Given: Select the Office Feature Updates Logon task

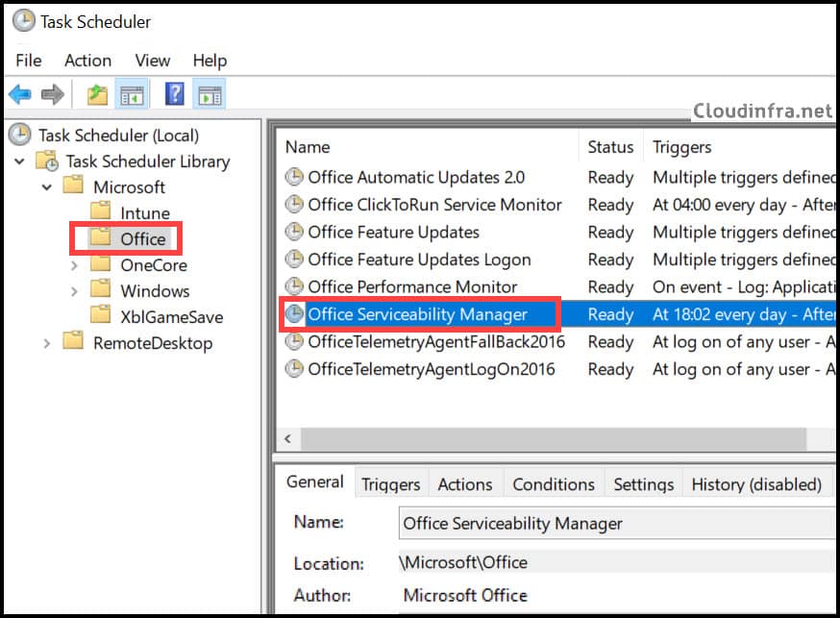Looking at the screenshot, I should (419, 260).
